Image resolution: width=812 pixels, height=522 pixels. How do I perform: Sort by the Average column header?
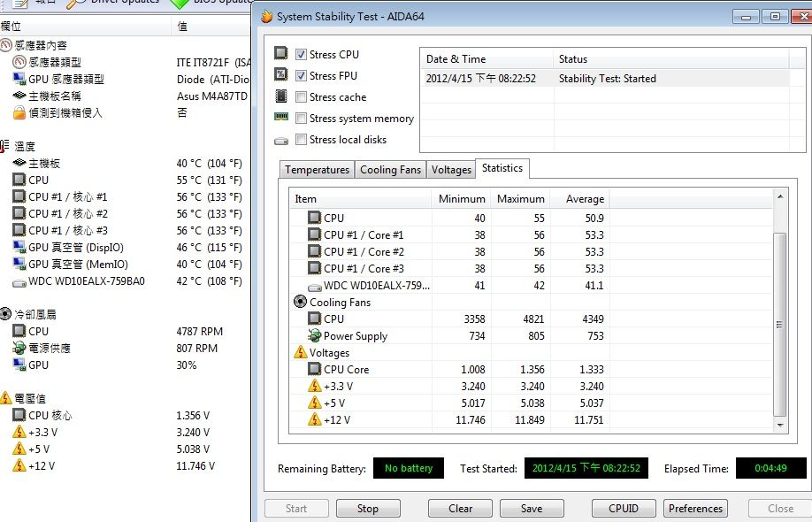click(x=579, y=199)
